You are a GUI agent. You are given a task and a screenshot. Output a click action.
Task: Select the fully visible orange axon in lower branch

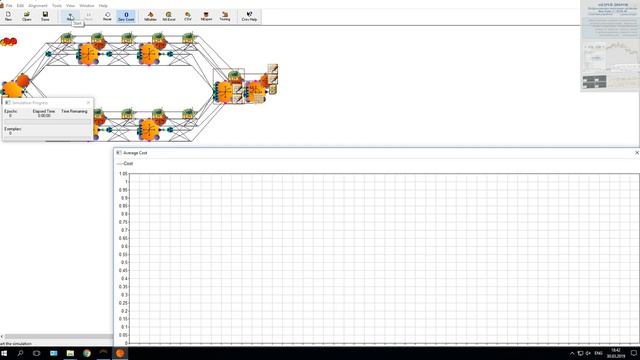click(x=149, y=129)
